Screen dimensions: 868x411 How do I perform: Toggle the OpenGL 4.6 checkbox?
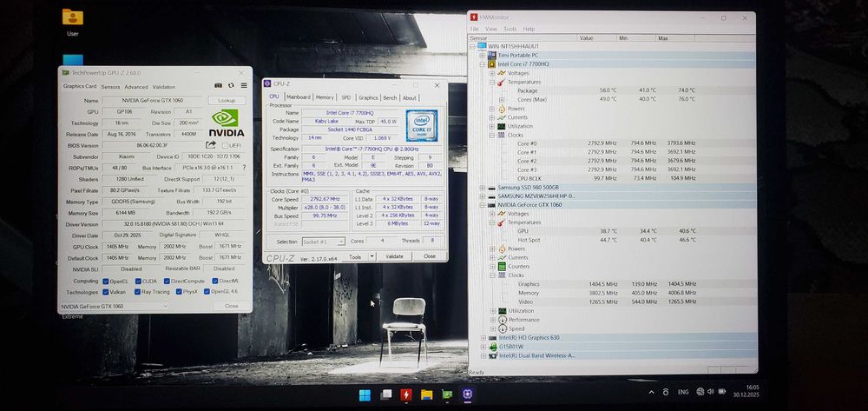click(207, 292)
